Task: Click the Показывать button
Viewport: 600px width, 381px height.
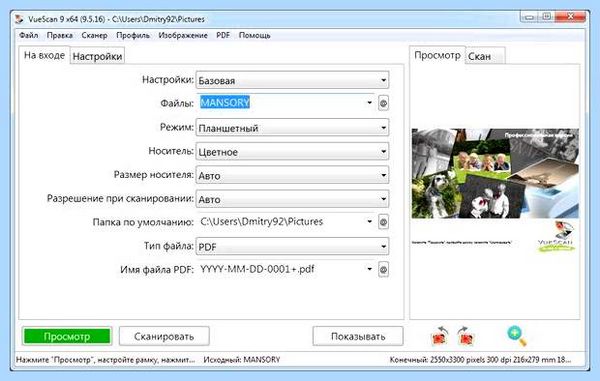Action: pos(358,336)
